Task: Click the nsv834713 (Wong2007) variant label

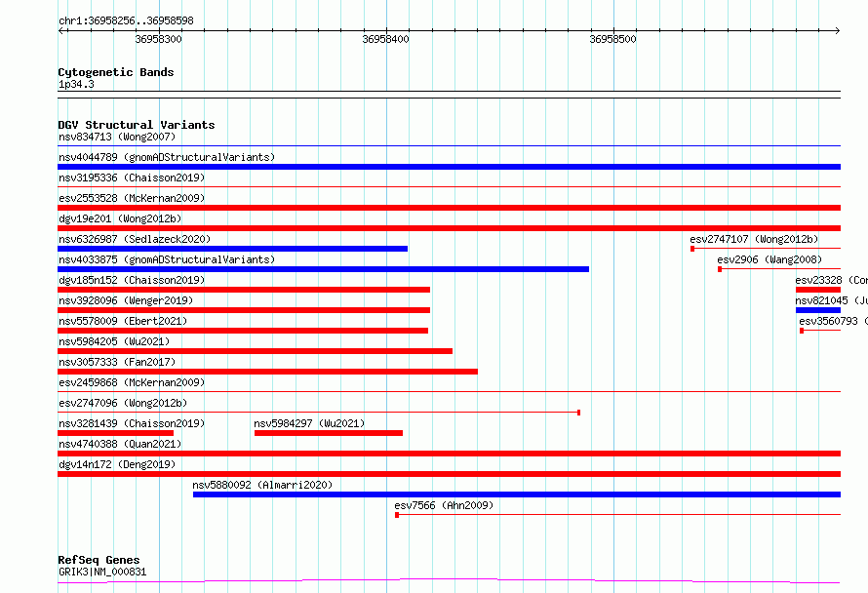Action: (x=117, y=137)
